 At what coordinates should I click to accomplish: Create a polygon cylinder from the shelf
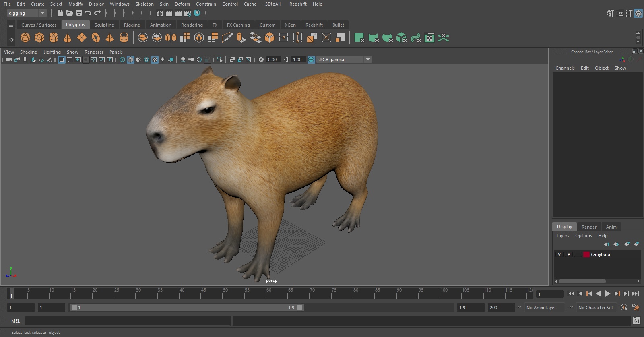54,38
